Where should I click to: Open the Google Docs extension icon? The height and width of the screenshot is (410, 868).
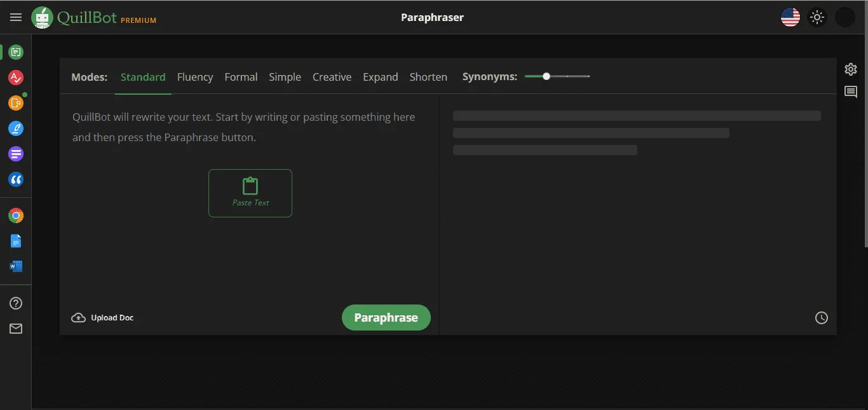coord(16,241)
